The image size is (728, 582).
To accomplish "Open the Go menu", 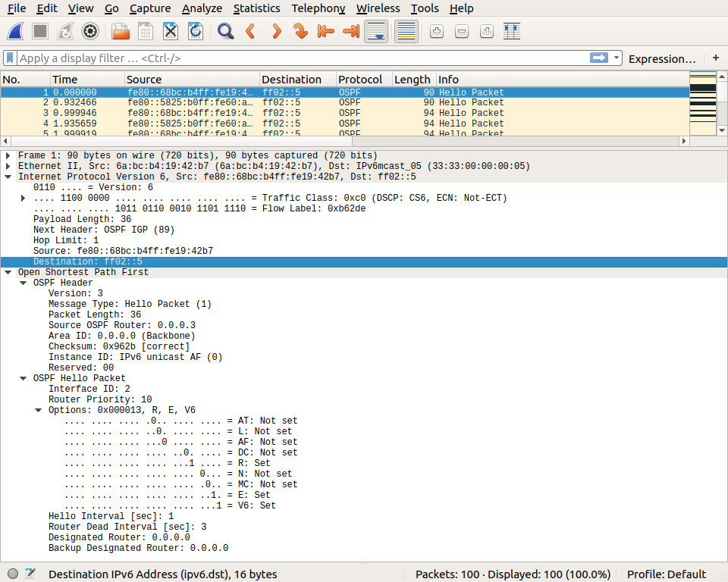I will pos(111,8).
